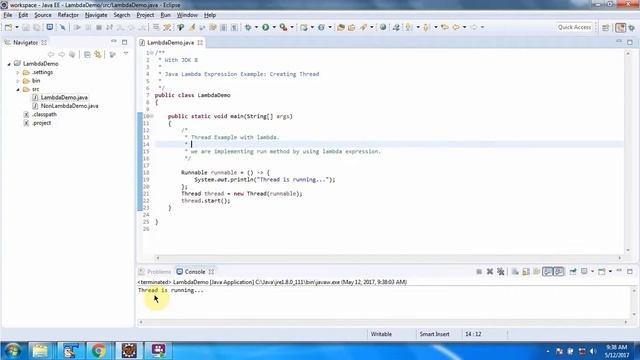Open File Explorer from the taskbar
Screen dimensions: 640x360
pos(40,351)
